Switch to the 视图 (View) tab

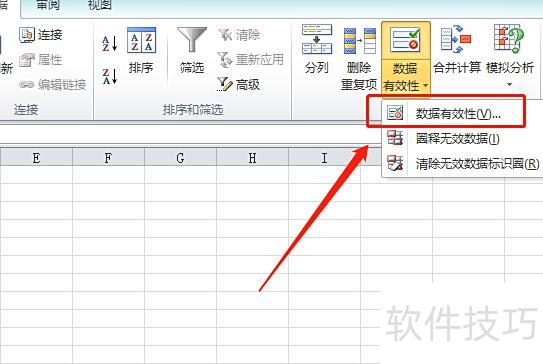tap(100, 5)
